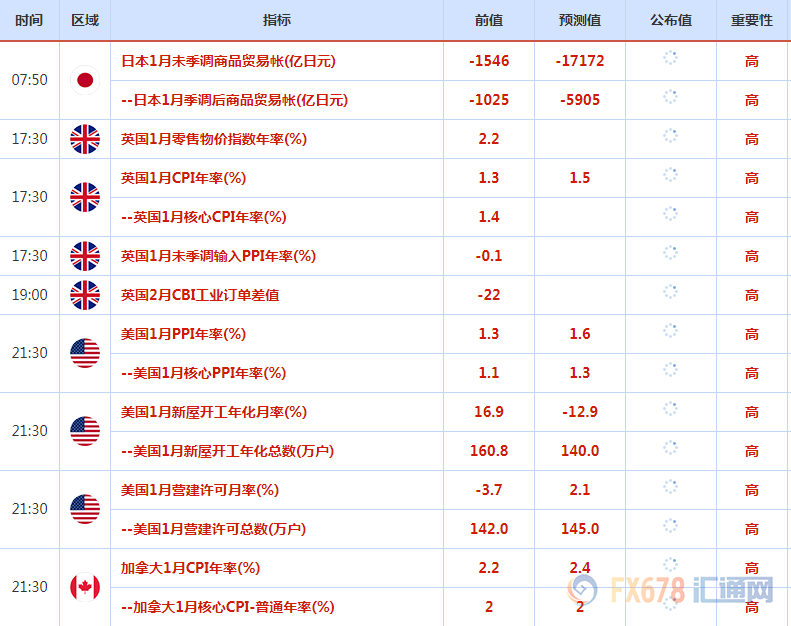791x626 pixels.
Task: Select the 公布值 column header
Action: click(670, 20)
